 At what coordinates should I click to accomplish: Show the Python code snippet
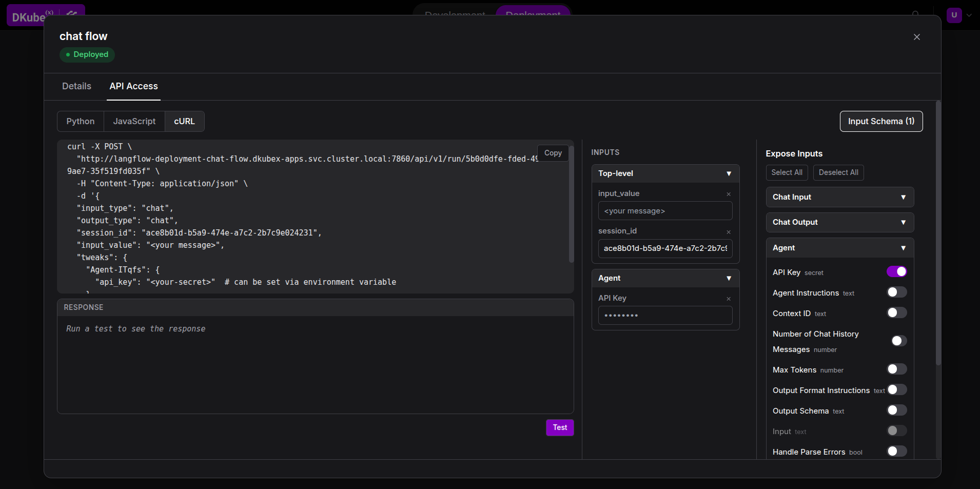click(81, 121)
